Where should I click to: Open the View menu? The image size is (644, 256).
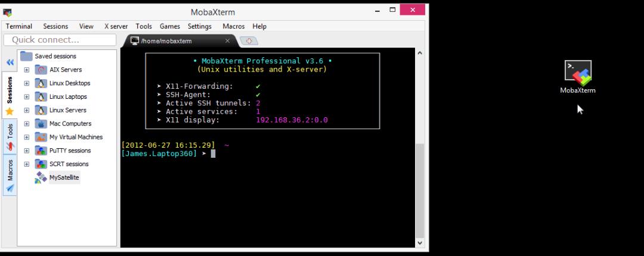pos(86,26)
